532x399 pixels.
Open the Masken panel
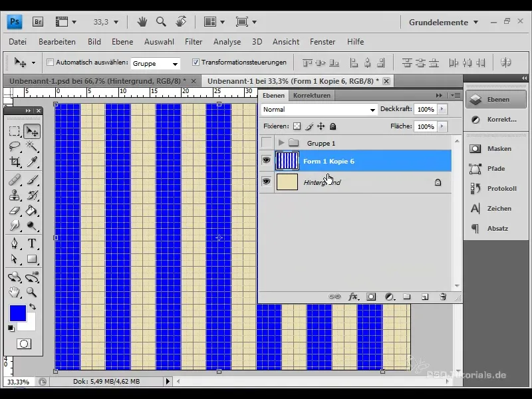(x=495, y=148)
